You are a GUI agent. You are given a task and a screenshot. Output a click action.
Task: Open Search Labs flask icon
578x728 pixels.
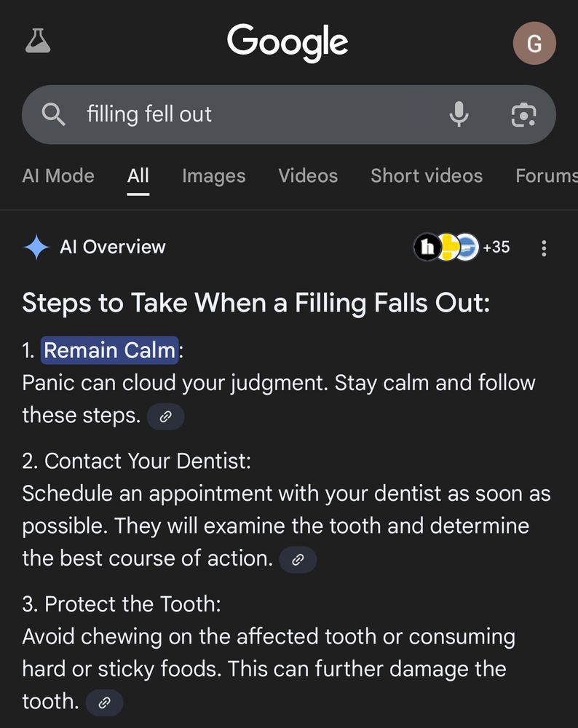(x=36, y=41)
